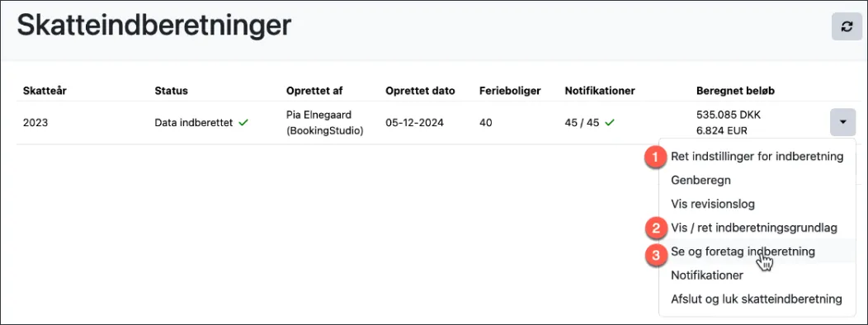Click the refresh icon button
Screen dimensions: 868x325
tap(847, 27)
